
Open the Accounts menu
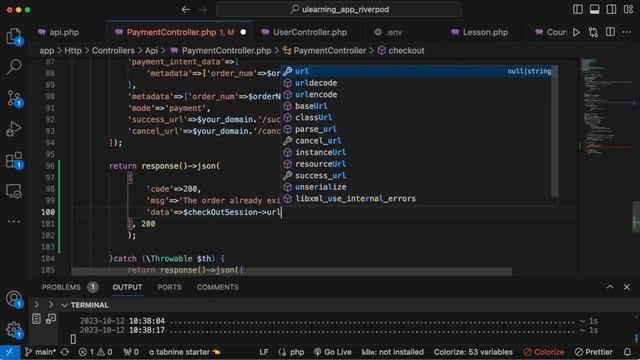14,299
